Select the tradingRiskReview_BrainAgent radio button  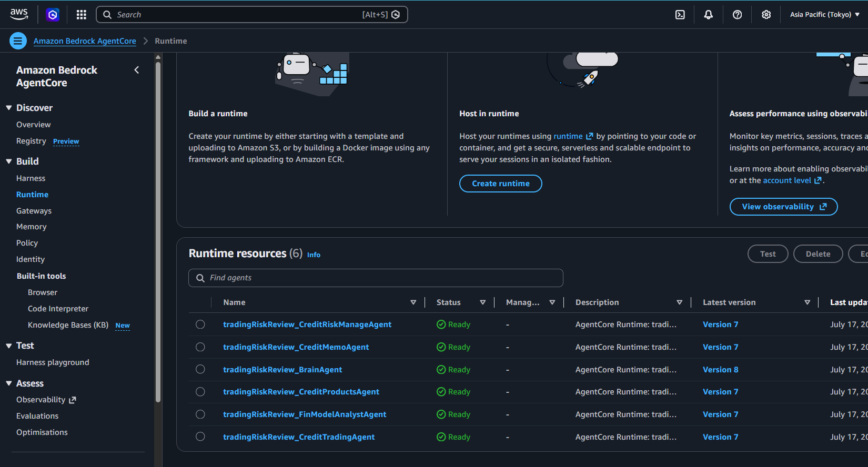(200, 369)
